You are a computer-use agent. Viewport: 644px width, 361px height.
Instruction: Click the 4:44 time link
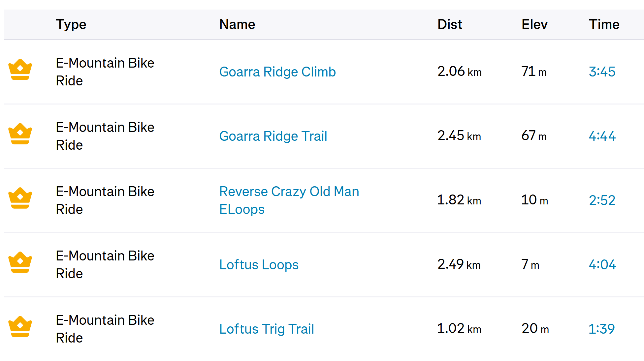(x=602, y=136)
